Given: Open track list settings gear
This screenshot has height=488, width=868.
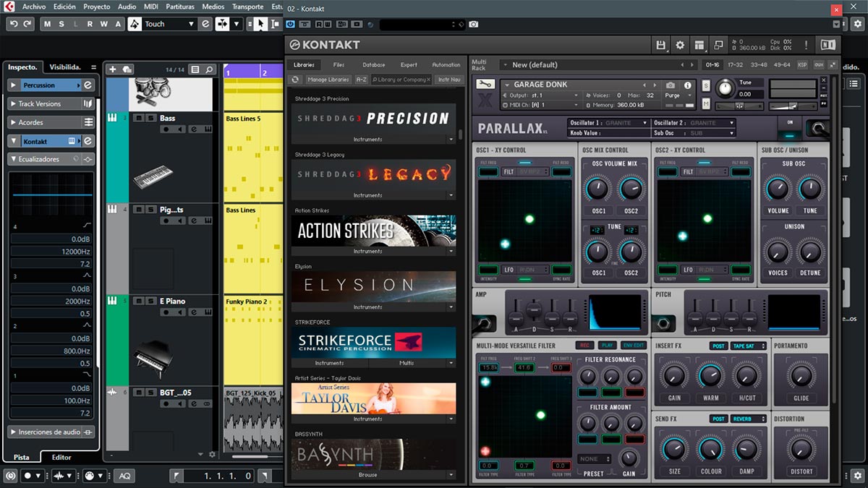Looking at the screenshot, I should coord(212,454).
